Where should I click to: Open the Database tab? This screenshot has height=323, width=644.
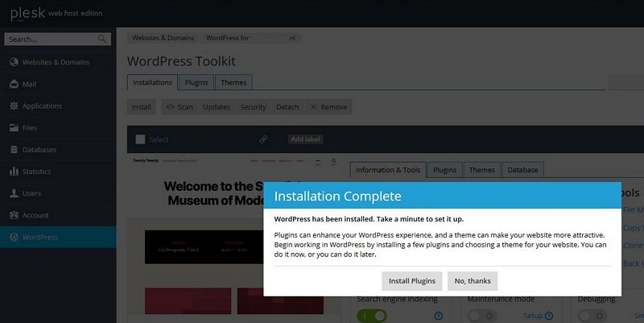522,170
